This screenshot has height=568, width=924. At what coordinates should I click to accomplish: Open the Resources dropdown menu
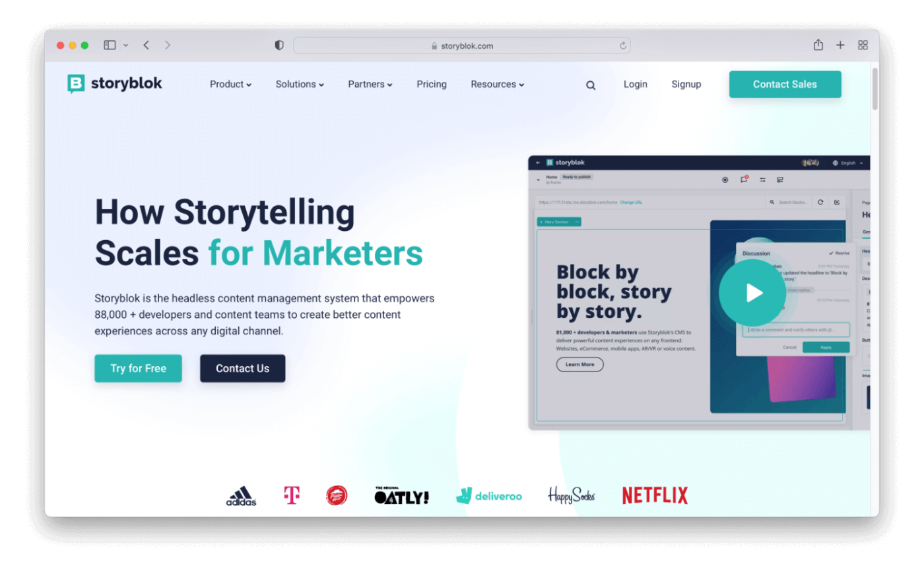498,84
